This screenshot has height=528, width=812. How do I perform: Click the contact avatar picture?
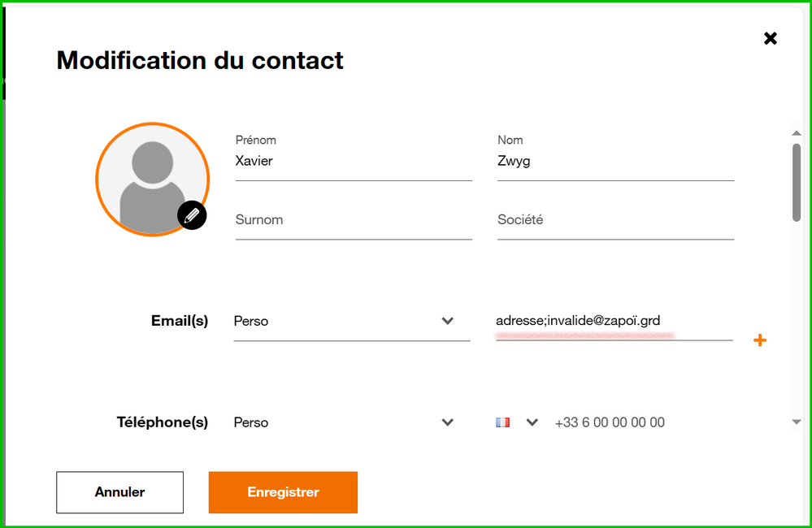[x=152, y=180]
